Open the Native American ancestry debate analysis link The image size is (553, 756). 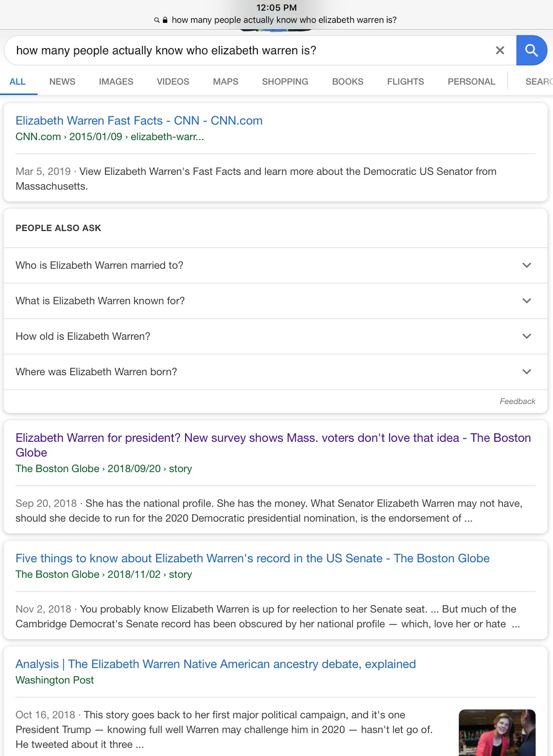click(x=216, y=664)
